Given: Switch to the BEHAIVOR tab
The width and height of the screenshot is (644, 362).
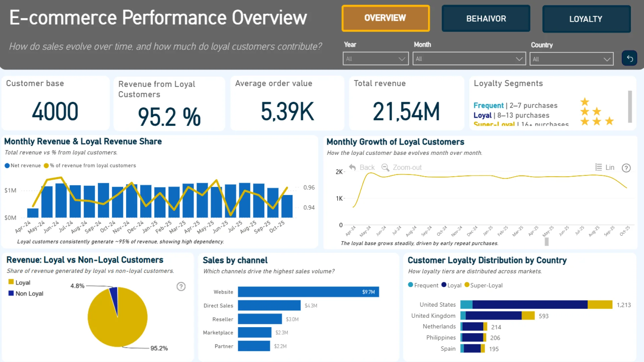Looking at the screenshot, I should point(486,19).
